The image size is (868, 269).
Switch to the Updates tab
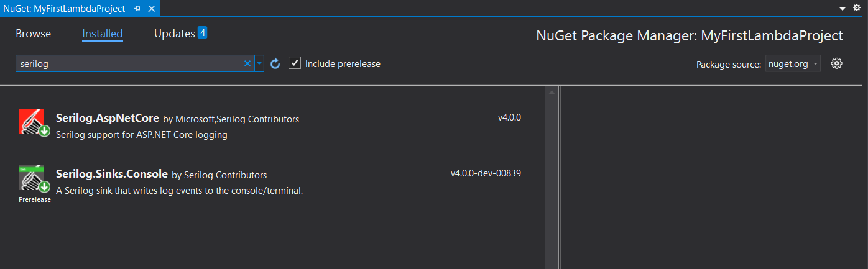(175, 34)
